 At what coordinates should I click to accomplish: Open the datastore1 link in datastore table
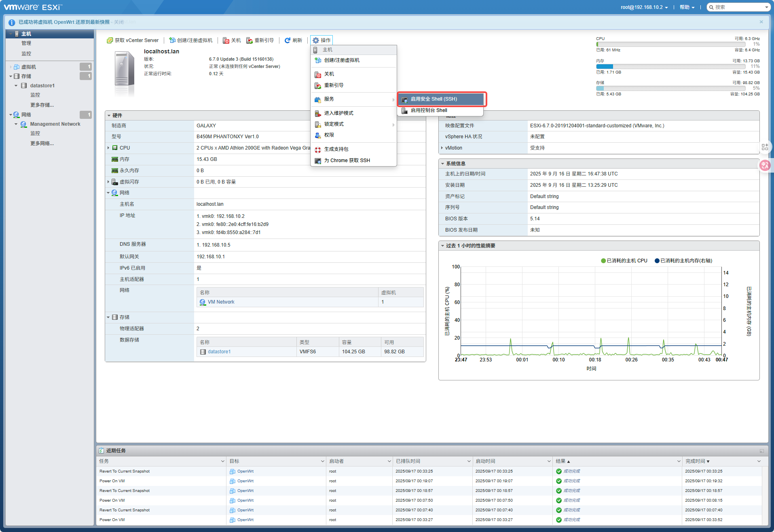[219, 352]
